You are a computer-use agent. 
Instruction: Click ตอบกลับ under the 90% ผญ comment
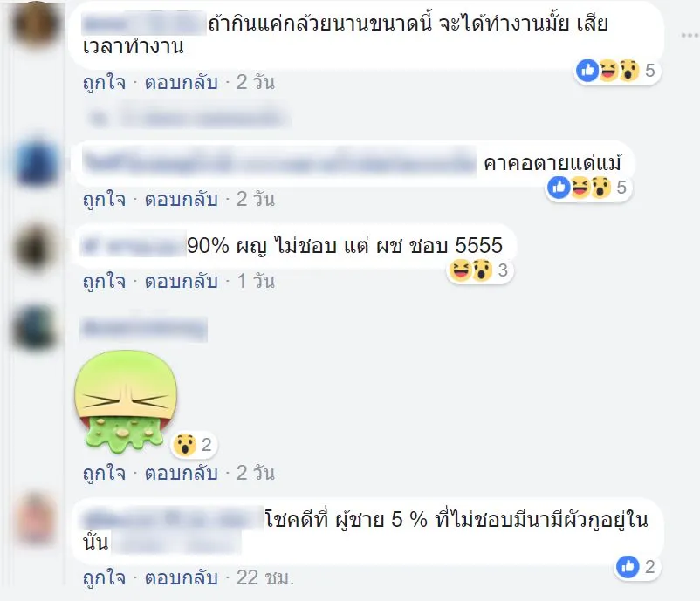pyautogui.click(x=182, y=281)
